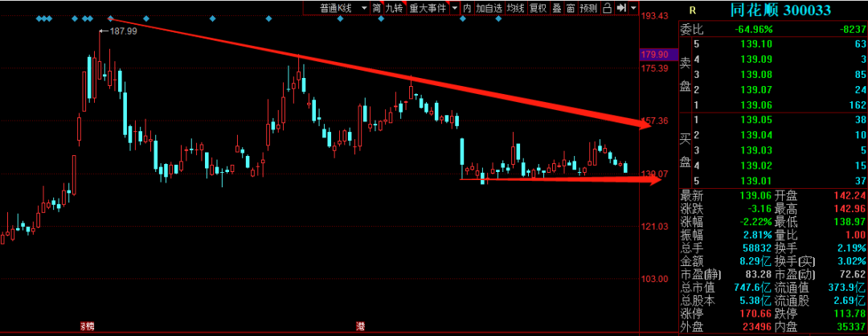Image resolution: width=868 pixels, height=336 pixels.
Task: Open the last toolbar dropdown arrow
Action: pyautogui.click(x=633, y=8)
